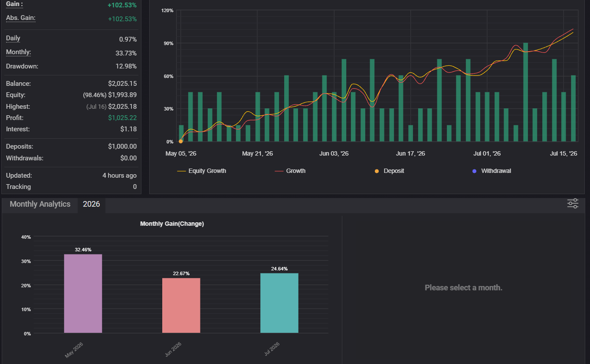The width and height of the screenshot is (590, 364).
Task: Toggle the Equity Growth legend line
Action: 202,171
